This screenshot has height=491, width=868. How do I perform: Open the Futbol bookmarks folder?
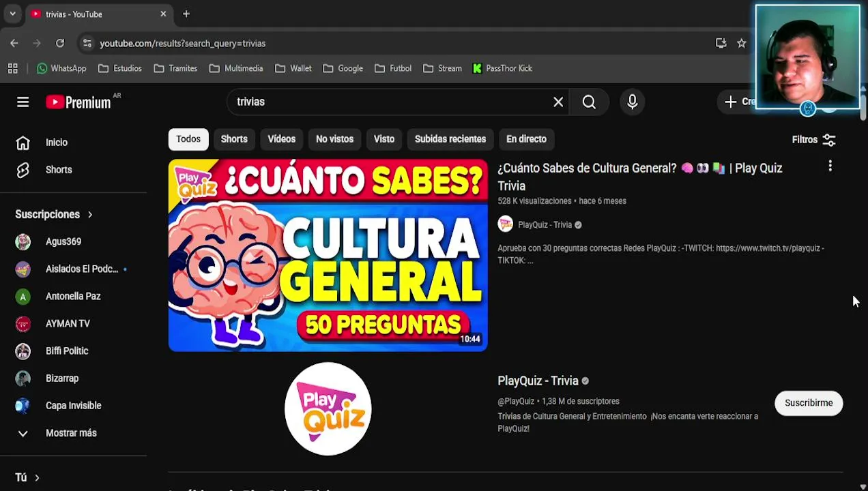[x=392, y=68]
